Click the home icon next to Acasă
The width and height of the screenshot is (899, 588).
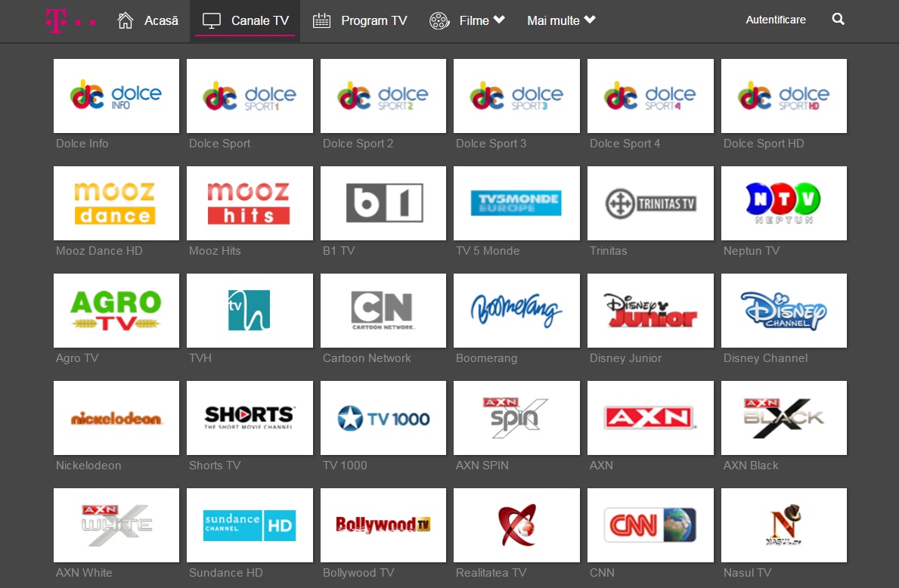pyautogui.click(x=125, y=20)
